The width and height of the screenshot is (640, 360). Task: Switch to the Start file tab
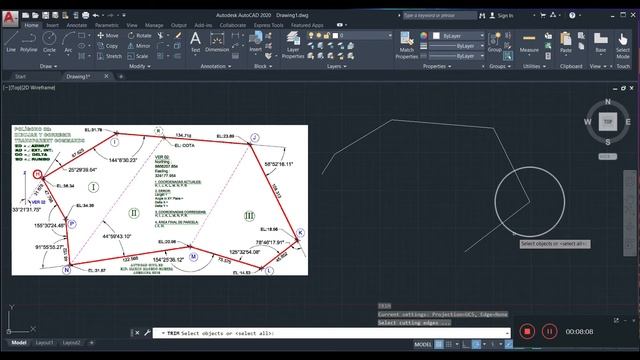point(20,76)
